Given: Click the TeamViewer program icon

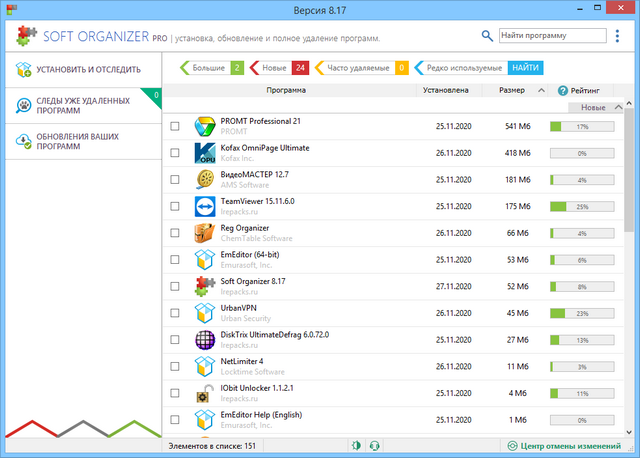Looking at the screenshot, I should point(205,206).
